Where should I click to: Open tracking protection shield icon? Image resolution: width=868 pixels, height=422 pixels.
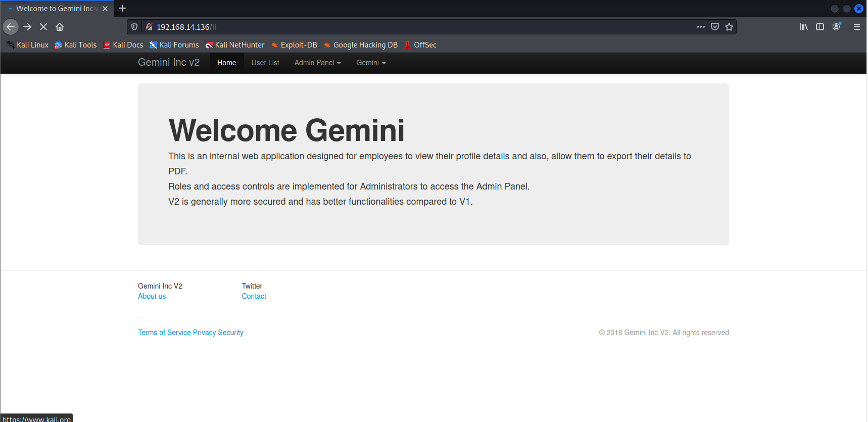click(134, 27)
